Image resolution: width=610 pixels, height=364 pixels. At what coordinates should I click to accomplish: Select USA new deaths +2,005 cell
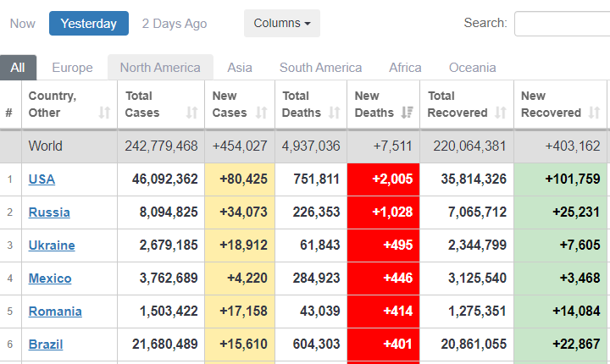(384, 179)
